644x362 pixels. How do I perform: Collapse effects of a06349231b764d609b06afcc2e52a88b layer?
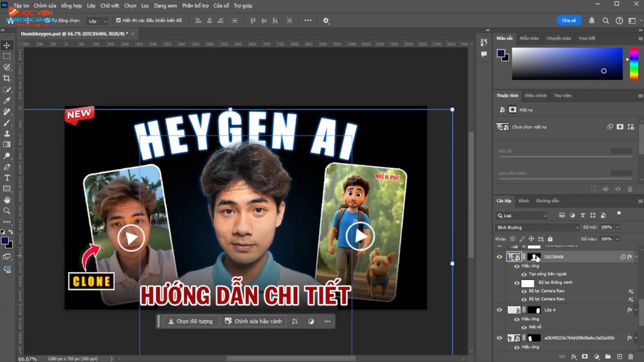click(x=636, y=338)
